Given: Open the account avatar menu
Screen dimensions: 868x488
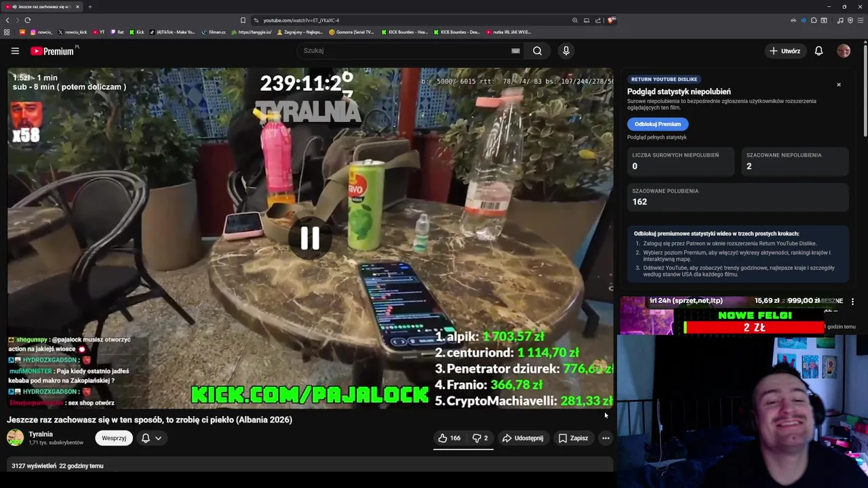Looking at the screenshot, I should coord(844,51).
